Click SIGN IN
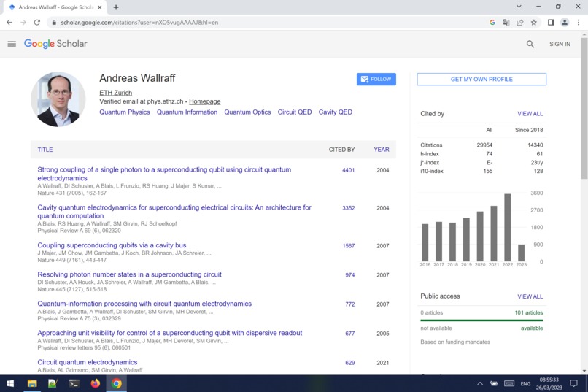Viewport: 588px width, 392px height. [560, 44]
